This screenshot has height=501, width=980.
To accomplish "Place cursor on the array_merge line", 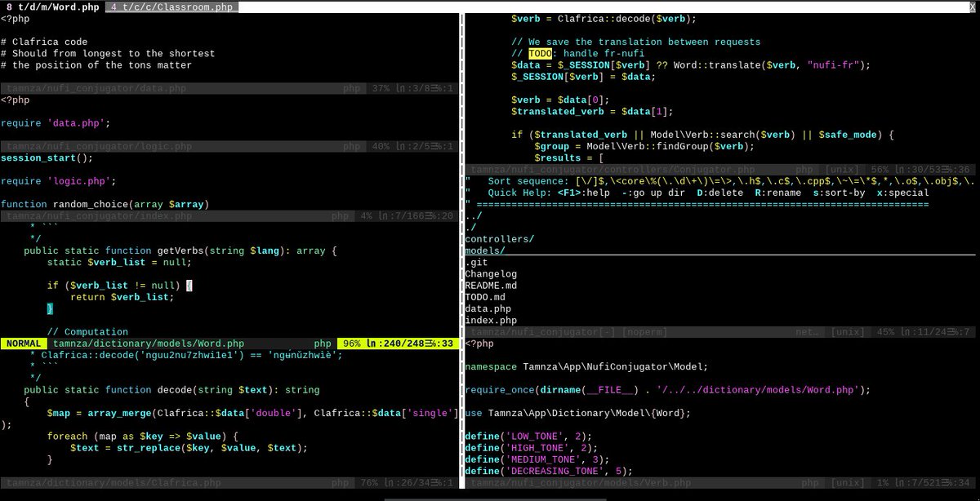I will tap(251, 413).
